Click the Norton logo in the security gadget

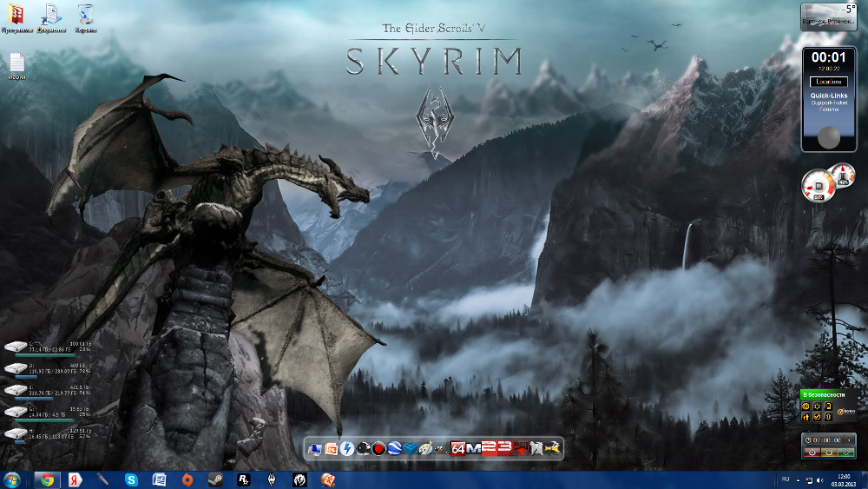tap(846, 412)
